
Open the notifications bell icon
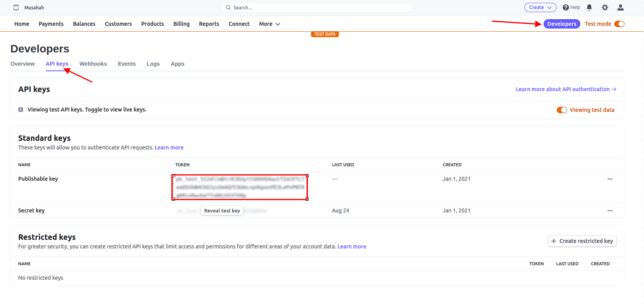(x=589, y=7)
